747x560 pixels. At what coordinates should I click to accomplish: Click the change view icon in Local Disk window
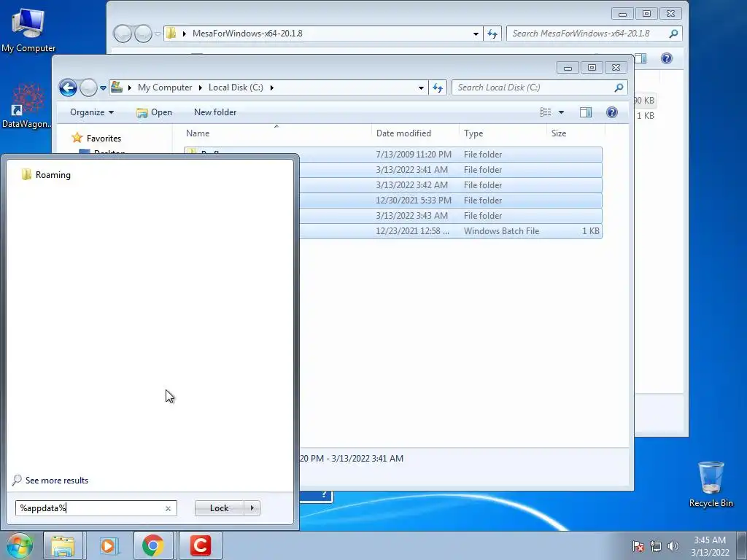[x=546, y=112]
